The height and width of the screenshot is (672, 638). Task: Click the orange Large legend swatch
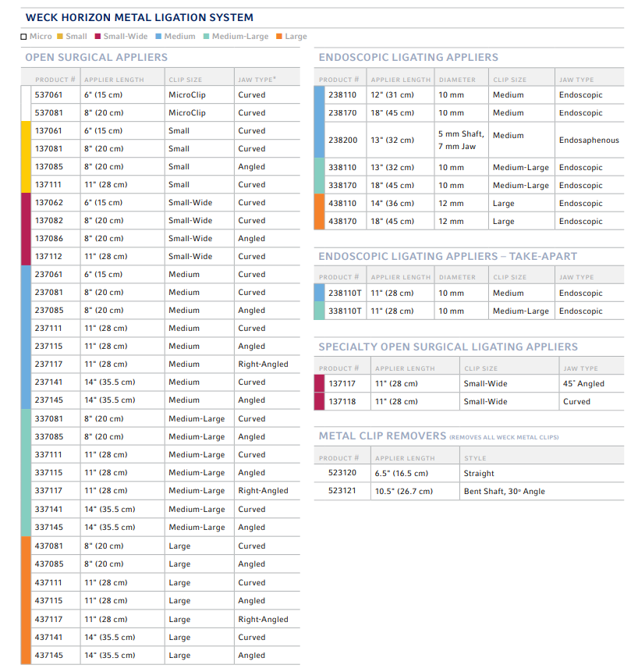(279, 37)
